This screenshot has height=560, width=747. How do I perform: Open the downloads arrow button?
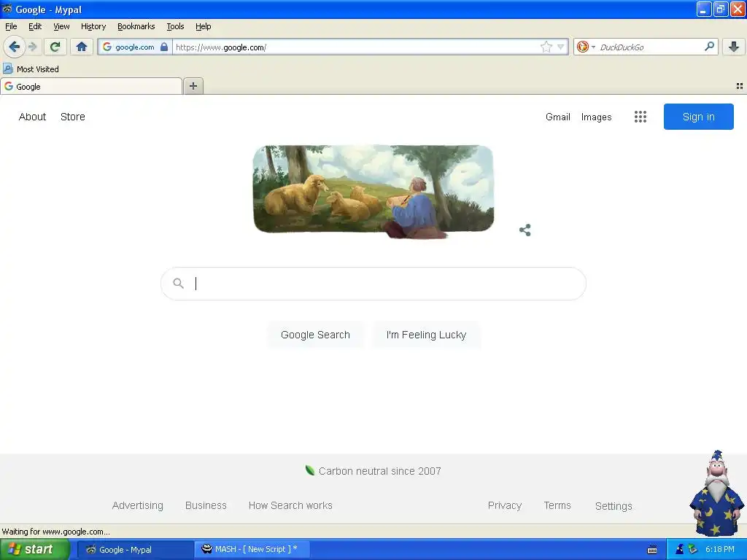[734, 47]
